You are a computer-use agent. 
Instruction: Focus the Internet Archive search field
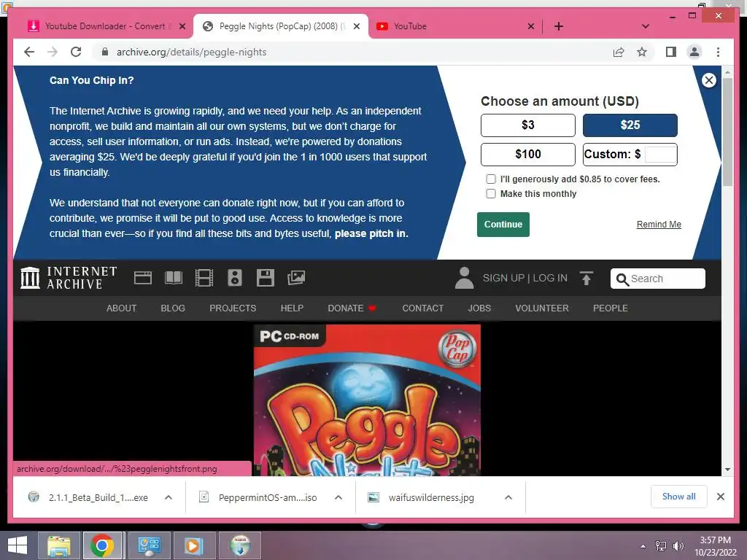tap(658, 279)
